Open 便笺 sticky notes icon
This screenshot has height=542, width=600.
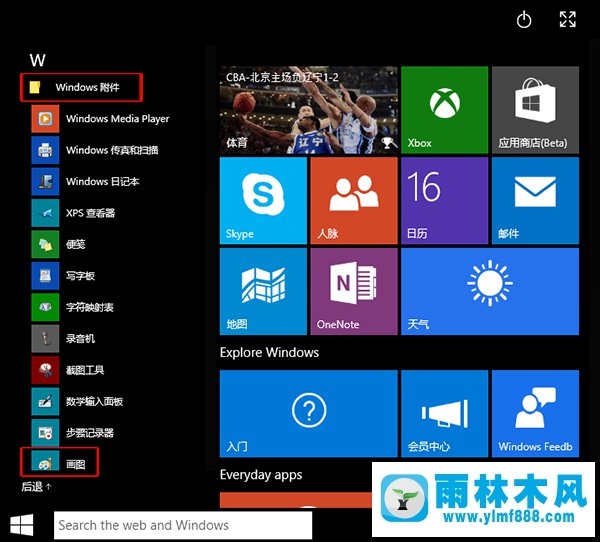(x=45, y=244)
